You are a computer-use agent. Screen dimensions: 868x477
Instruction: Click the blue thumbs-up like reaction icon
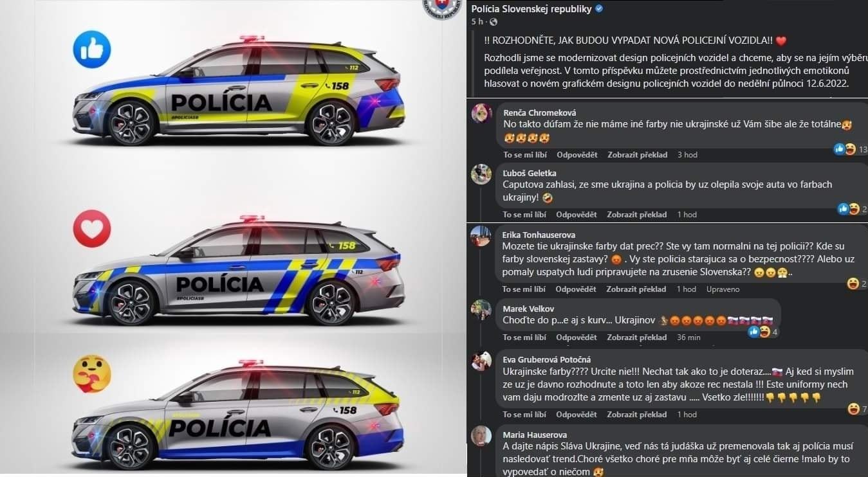pyautogui.click(x=92, y=50)
